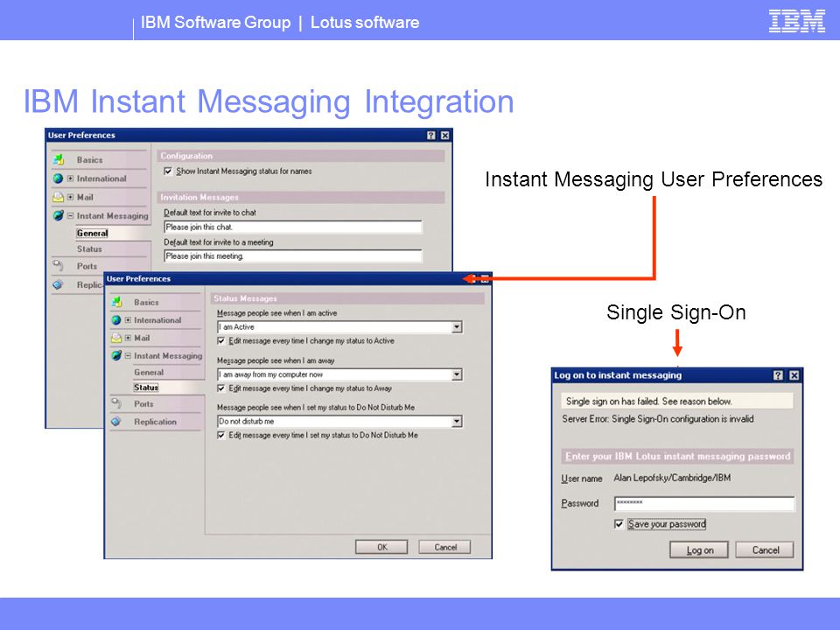Collapse Instant Messaging in front Preferences window
This screenshot has width=840, height=630.
128,355
